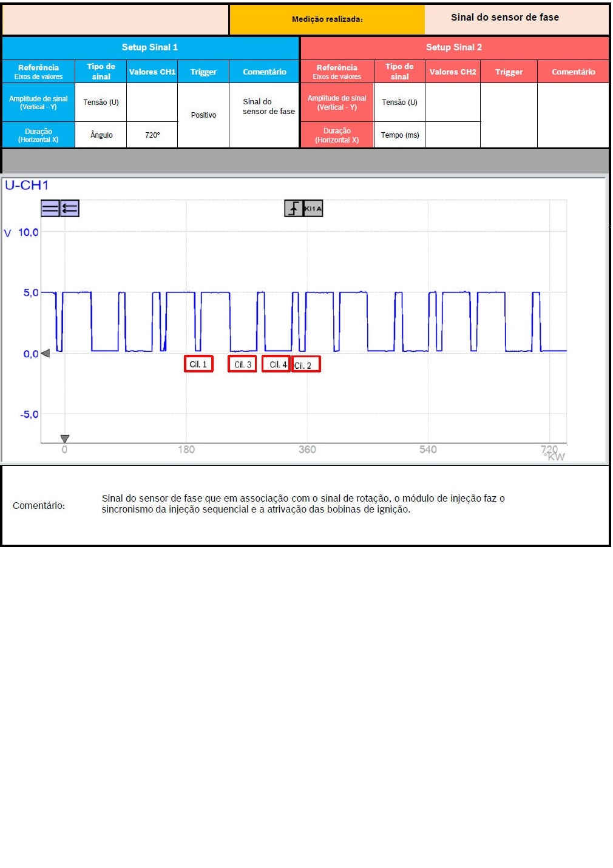The width and height of the screenshot is (613, 868).
Task: Select the Cil. 3 label box
Action: [x=242, y=364]
